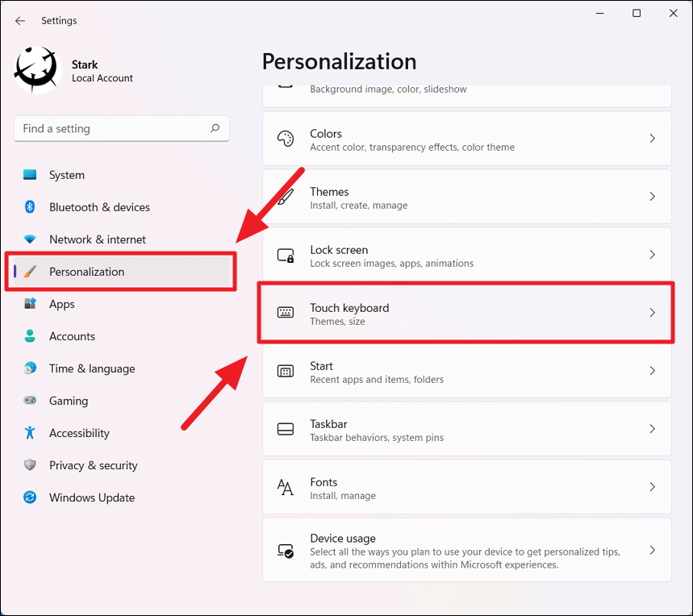Viewport: 693px width, 616px height.
Task: Click the Touch keyboard icon
Action: 286,313
